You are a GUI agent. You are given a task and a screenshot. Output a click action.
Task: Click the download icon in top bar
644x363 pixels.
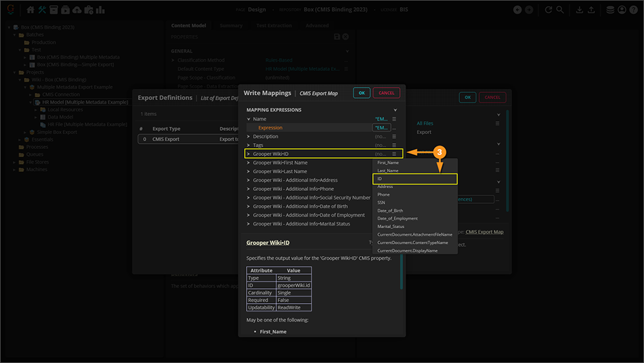click(x=579, y=10)
